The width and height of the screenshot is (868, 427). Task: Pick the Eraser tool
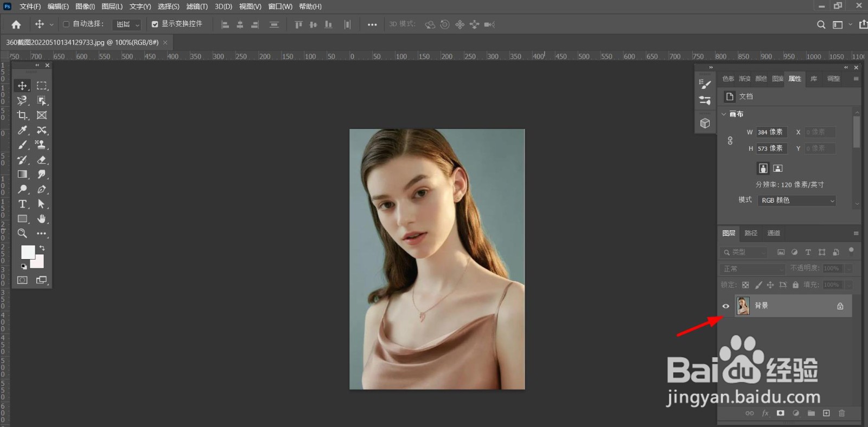pyautogui.click(x=42, y=160)
